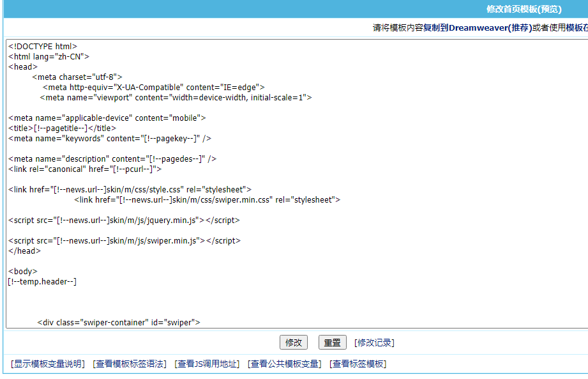The image size is (588, 379).
Task: Click the meta charset utf-8 line
Action: point(77,77)
